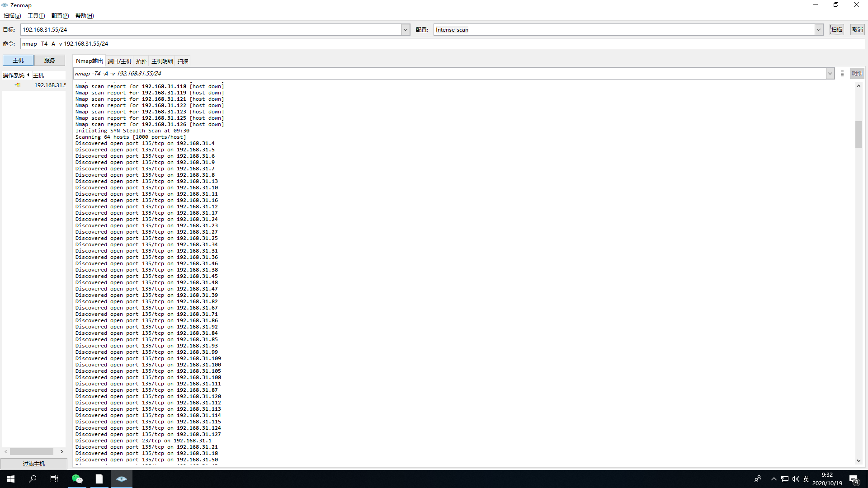Click the output options lines icon

tap(842, 74)
